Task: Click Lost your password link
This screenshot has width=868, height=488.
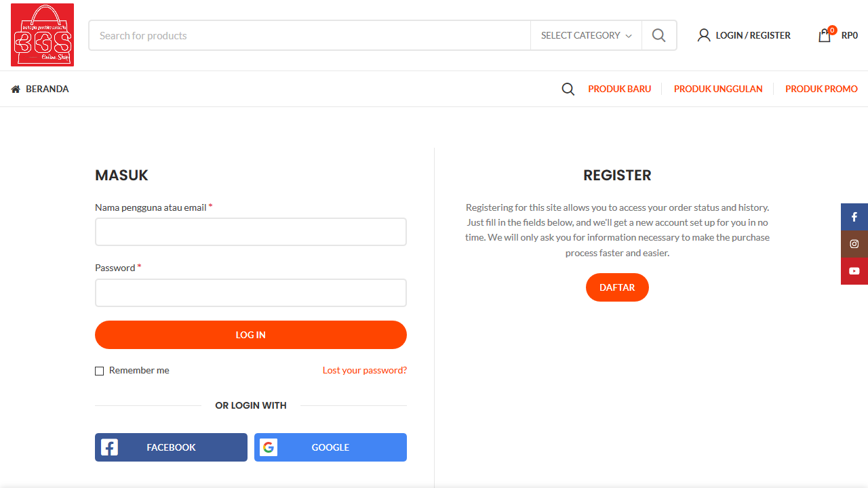Action: pyautogui.click(x=365, y=370)
